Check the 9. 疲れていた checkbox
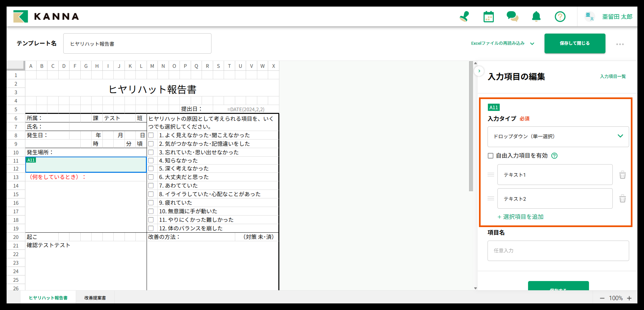Viewport: 644px width, 310px height. click(151, 203)
